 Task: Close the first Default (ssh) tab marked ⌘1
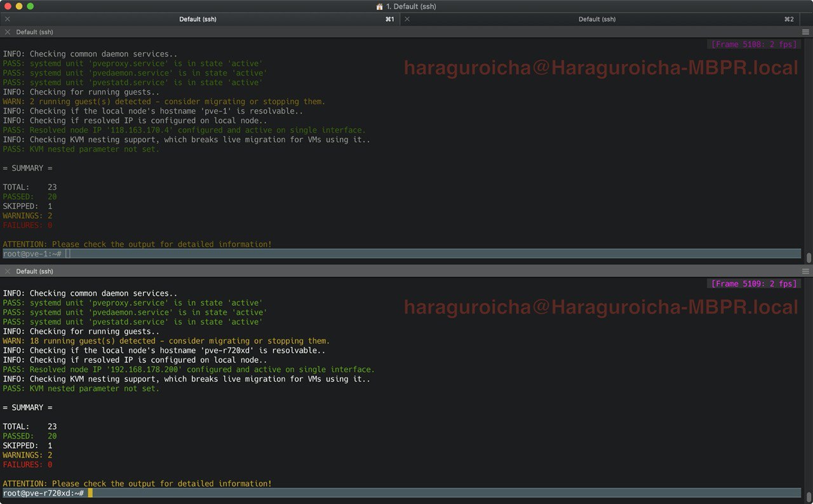tap(8, 19)
